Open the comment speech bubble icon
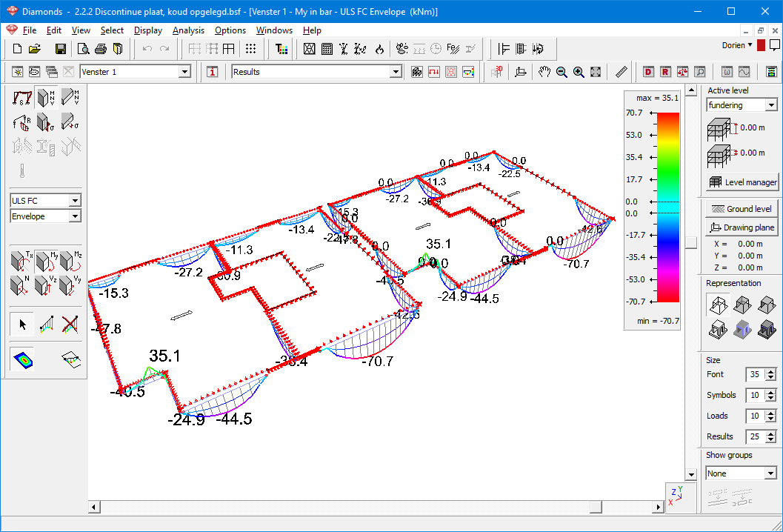 (x=775, y=45)
